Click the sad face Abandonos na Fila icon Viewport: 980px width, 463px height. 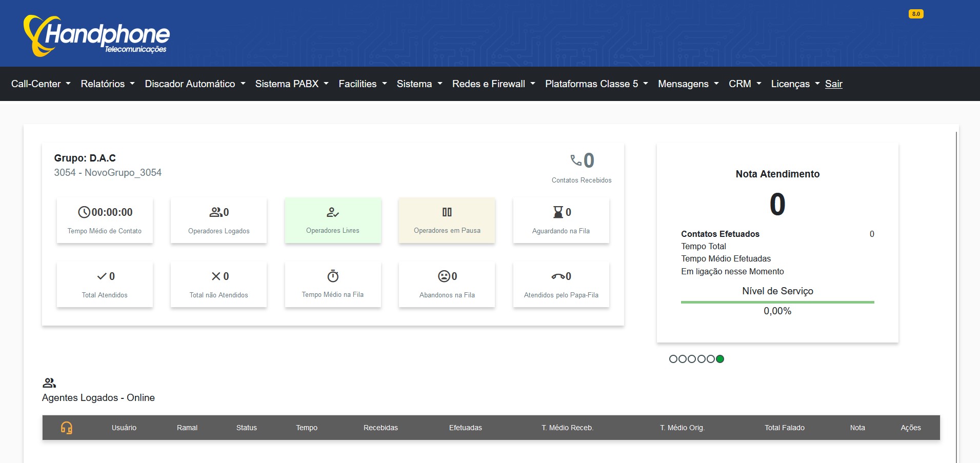pos(444,276)
